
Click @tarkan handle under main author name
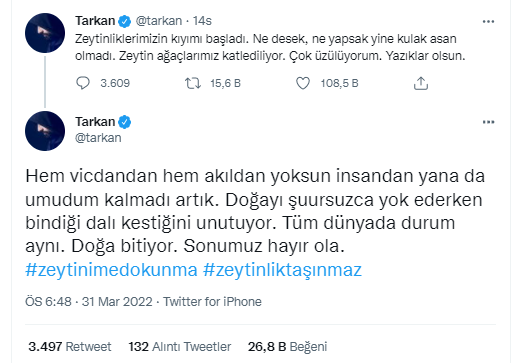98,138
